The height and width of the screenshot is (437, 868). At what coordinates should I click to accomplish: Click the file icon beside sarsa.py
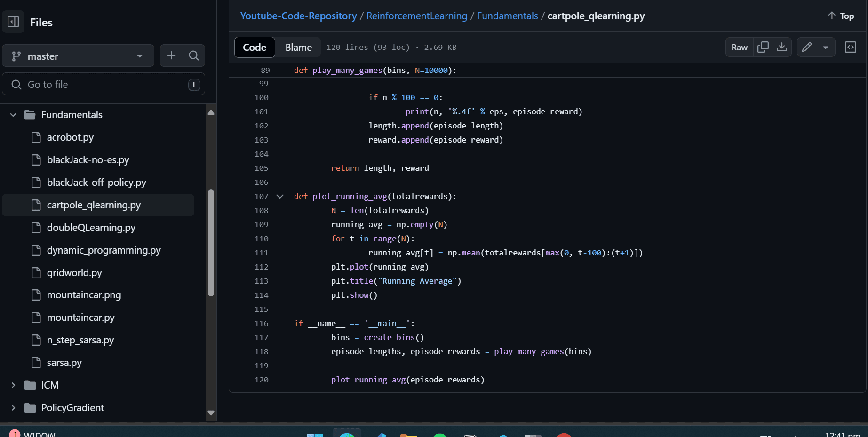tap(36, 363)
